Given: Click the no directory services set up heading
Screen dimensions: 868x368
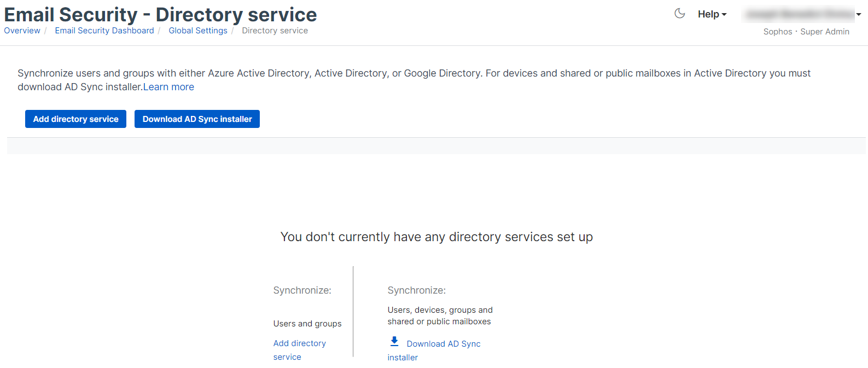Looking at the screenshot, I should [x=436, y=237].
